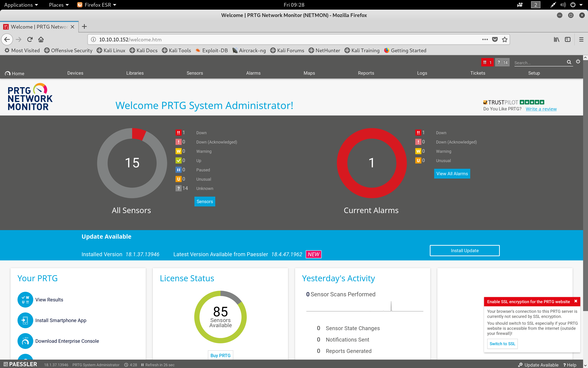Click Install Smartphone App icon
The height and width of the screenshot is (368, 588).
pos(25,320)
